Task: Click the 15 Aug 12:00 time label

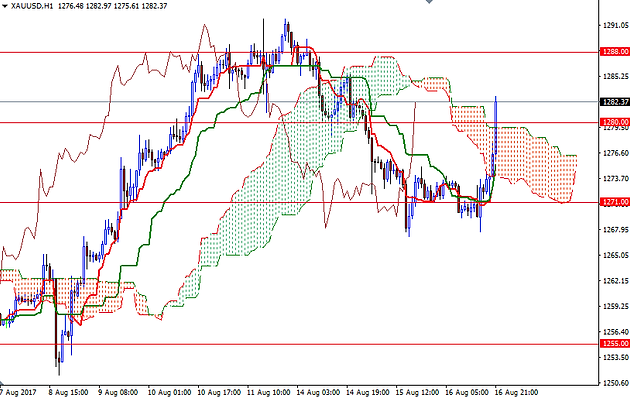Action: [x=417, y=392]
